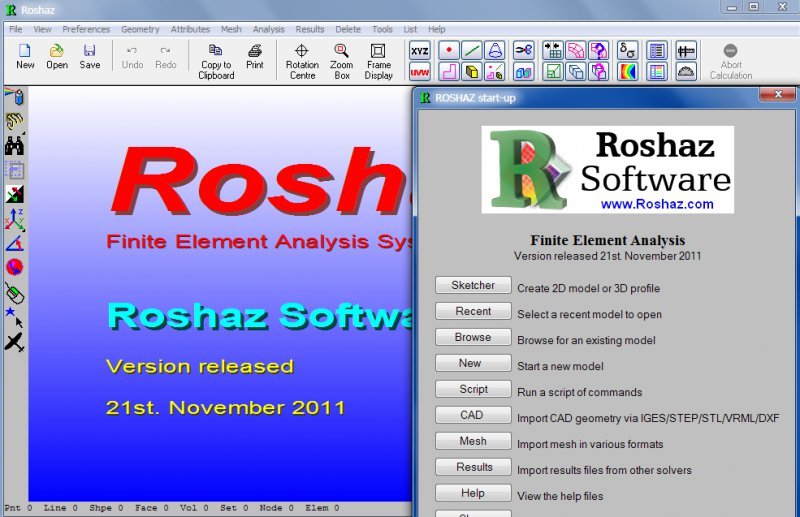Click the protractor measure icon
Image resolution: width=800 pixels, height=517 pixels.
[686, 72]
